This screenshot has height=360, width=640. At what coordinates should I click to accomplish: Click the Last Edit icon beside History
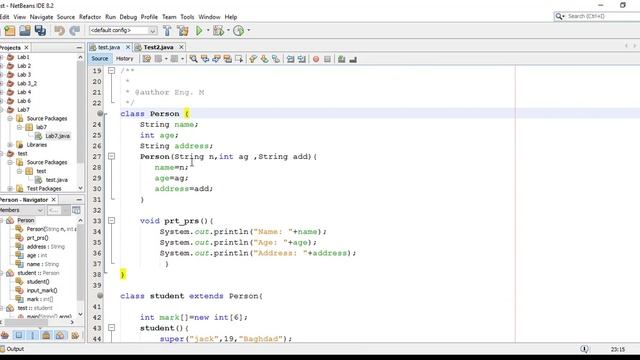tap(147, 59)
